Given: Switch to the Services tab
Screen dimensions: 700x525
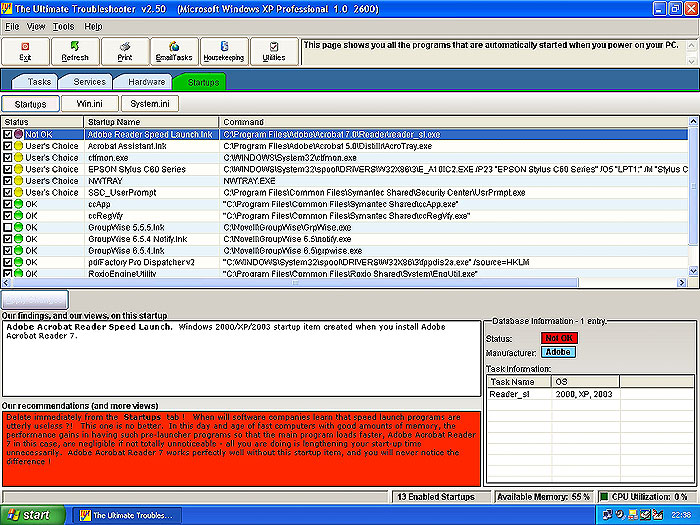Looking at the screenshot, I should 88,82.
